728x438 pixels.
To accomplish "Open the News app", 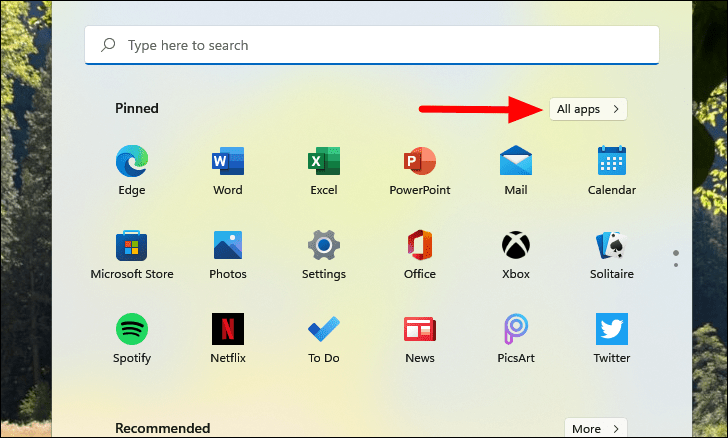I will coord(420,338).
